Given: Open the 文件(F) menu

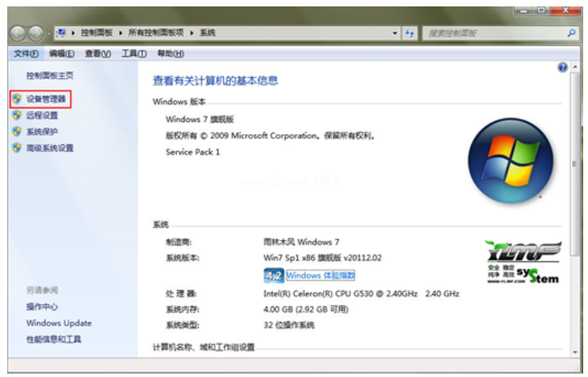Looking at the screenshot, I should click(x=26, y=54).
